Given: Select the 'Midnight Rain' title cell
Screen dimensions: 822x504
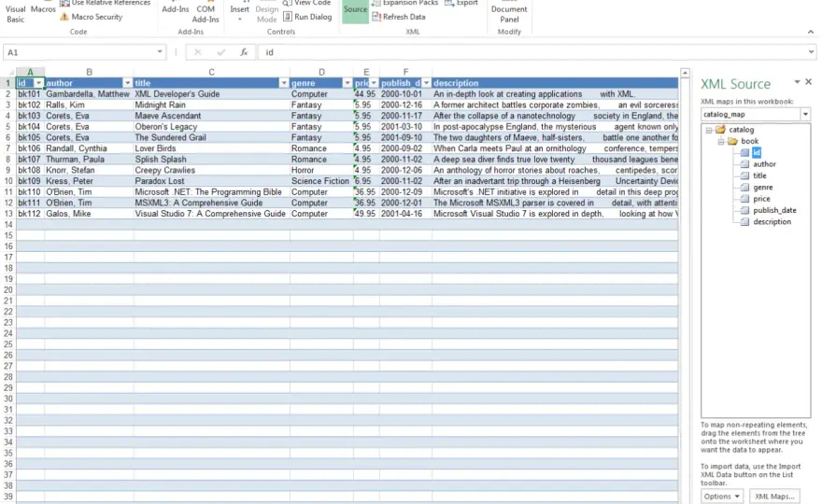Looking at the screenshot, I should pos(211,105).
